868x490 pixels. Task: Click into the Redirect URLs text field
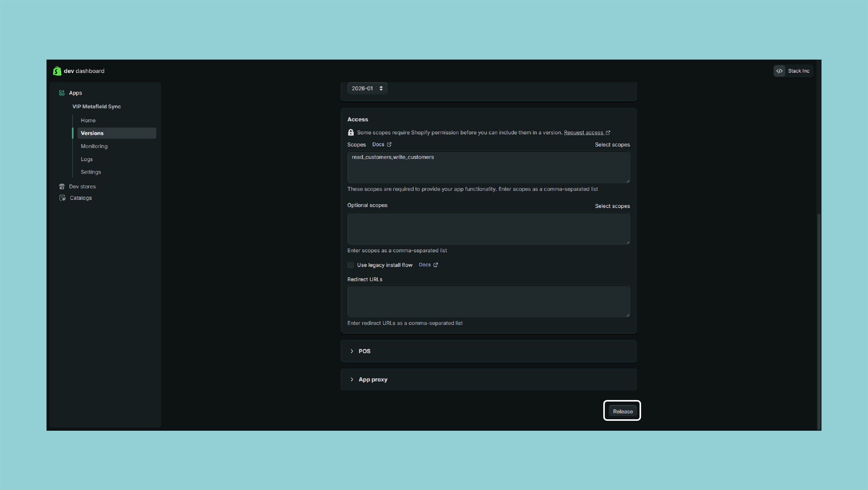(x=488, y=301)
